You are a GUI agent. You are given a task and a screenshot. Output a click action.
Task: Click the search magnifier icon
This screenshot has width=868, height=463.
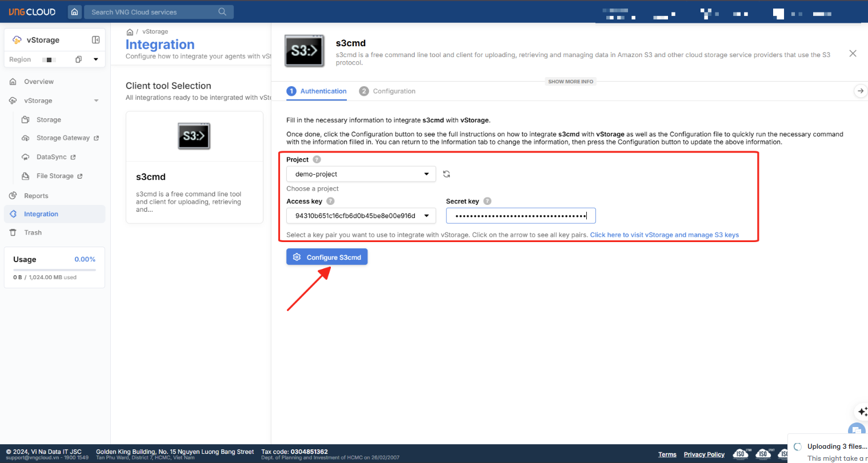click(x=222, y=12)
